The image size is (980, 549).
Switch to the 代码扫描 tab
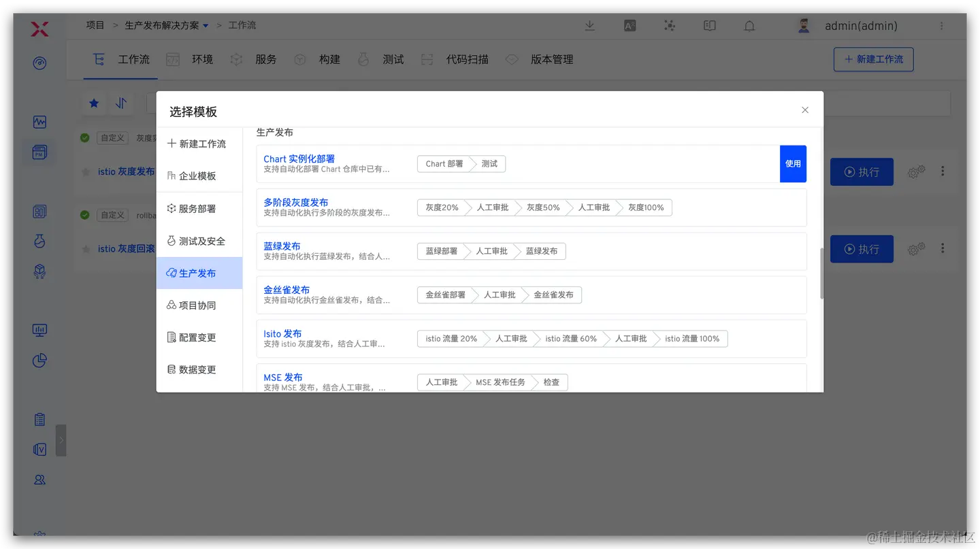pyautogui.click(x=455, y=60)
